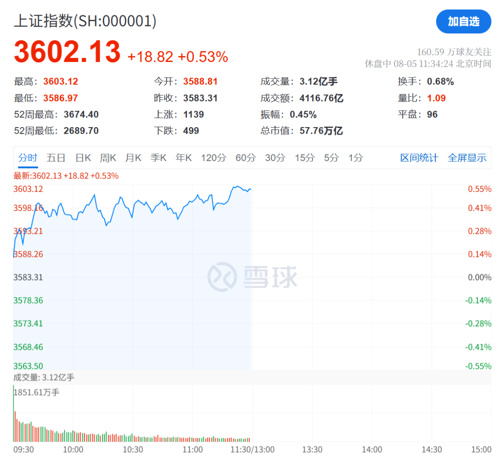This screenshot has height=461, width=500.
Task: Open the 季K chart
Action: coord(158,158)
